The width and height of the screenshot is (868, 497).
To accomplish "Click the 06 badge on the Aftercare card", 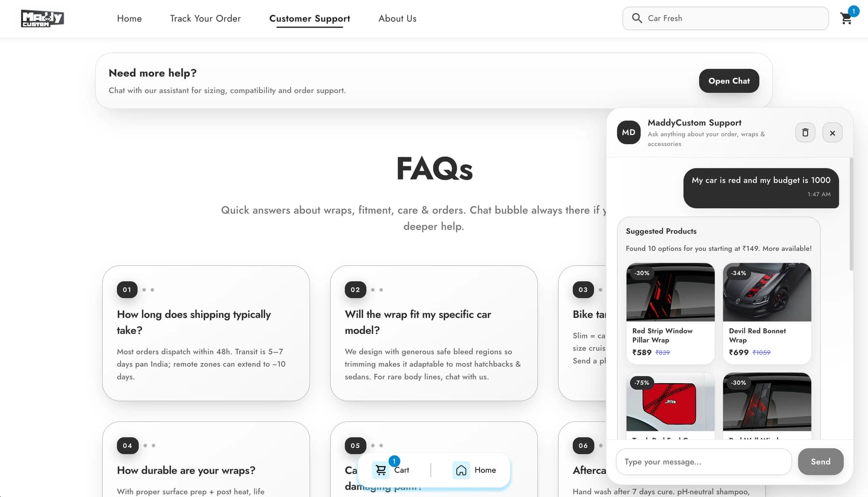I will pyautogui.click(x=583, y=445).
